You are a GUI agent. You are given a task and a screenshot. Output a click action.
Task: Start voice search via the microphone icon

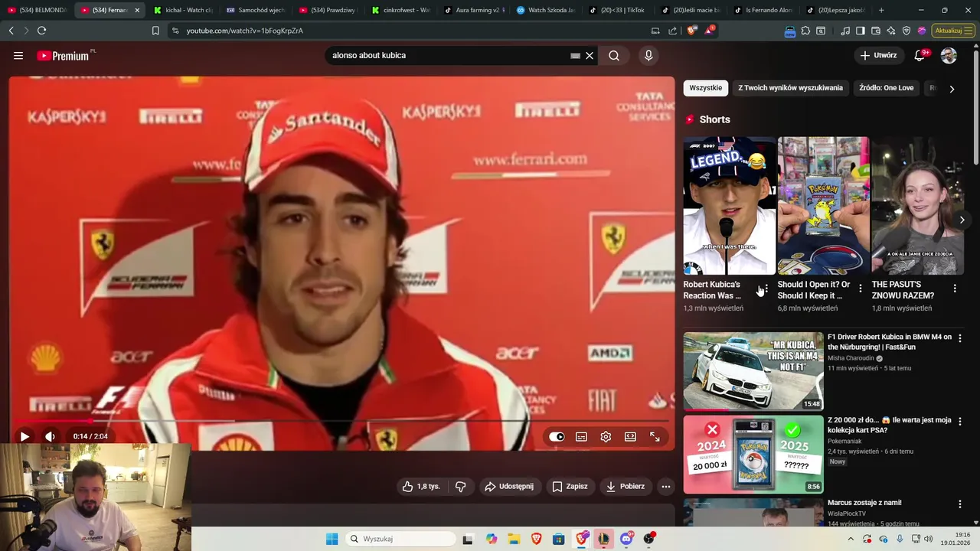click(x=648, y=56)
